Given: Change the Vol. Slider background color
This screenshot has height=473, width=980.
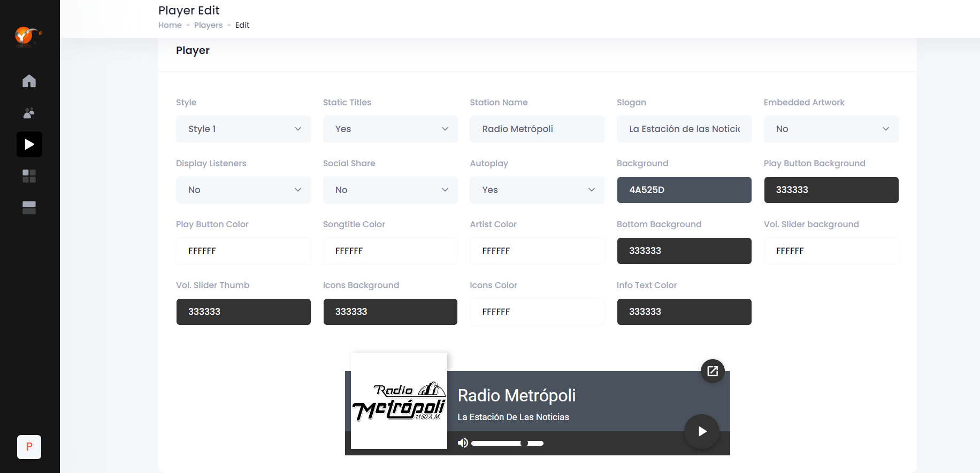Looking at the screenshot, I should point(831,251).
